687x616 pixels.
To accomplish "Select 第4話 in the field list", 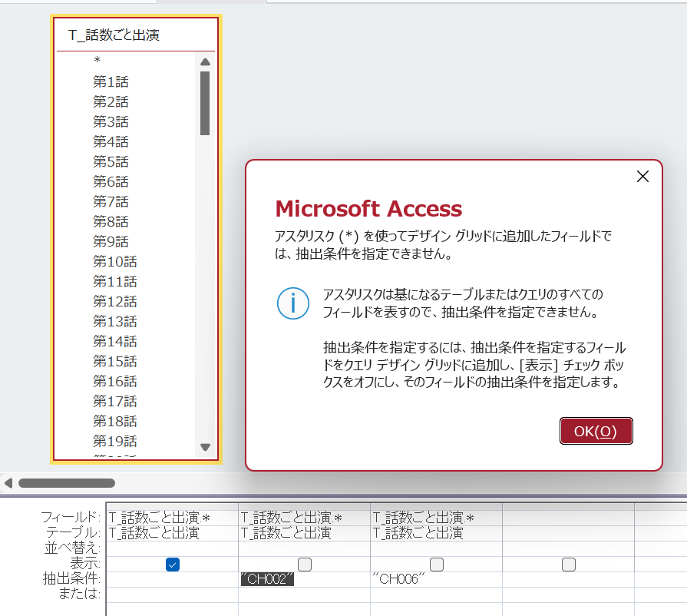I will (111, 141).
